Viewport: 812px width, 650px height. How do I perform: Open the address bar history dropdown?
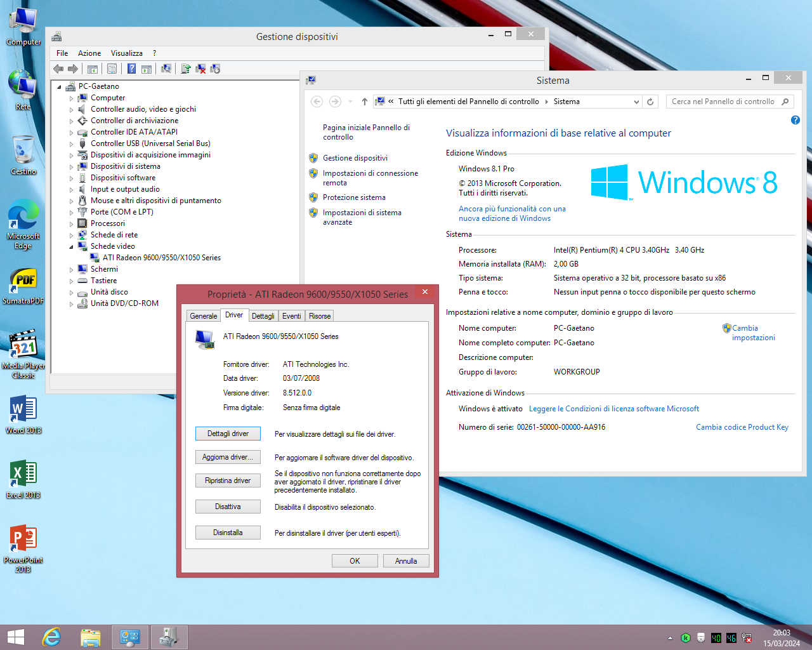(636, 102)
